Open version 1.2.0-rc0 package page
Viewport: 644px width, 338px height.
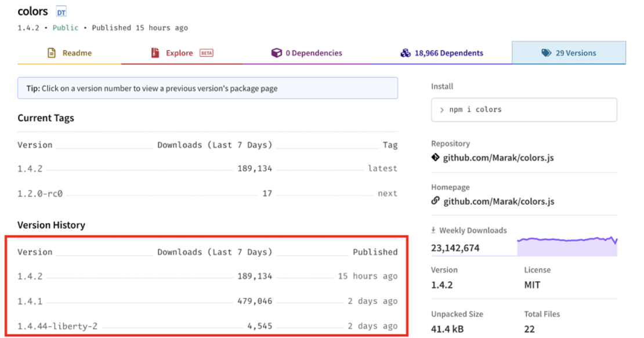click(x=40, y=194)
